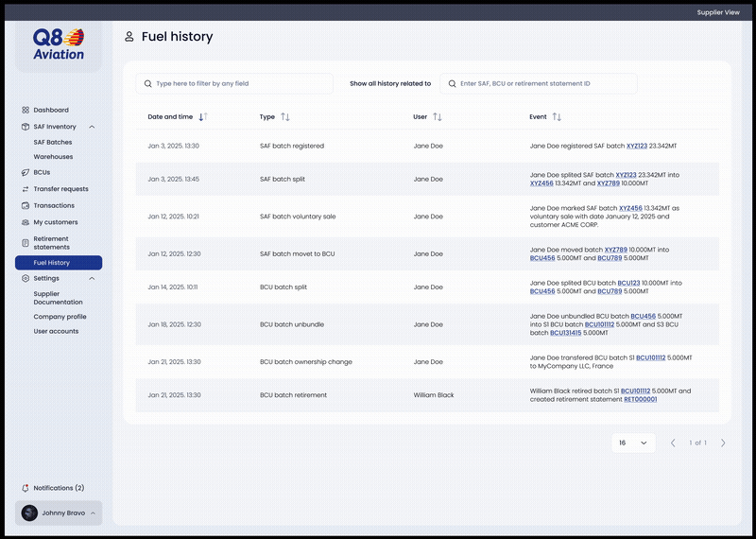Open Retirement statements in the sidebar
This screenshot has width=756, height=539.
[52, 243]
